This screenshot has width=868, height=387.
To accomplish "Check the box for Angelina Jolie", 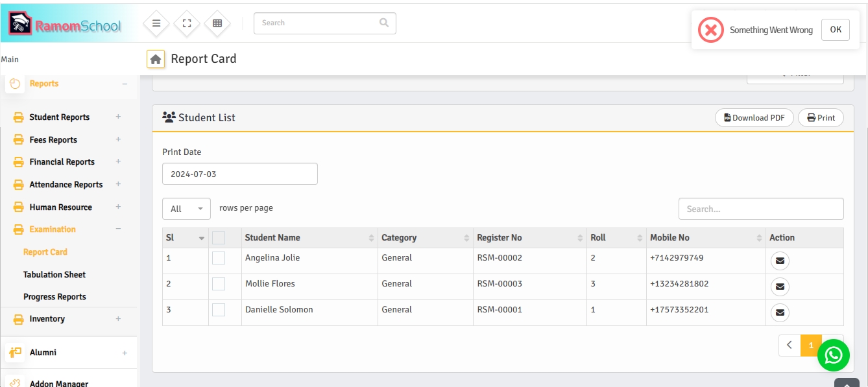I will tap(219, 258).
